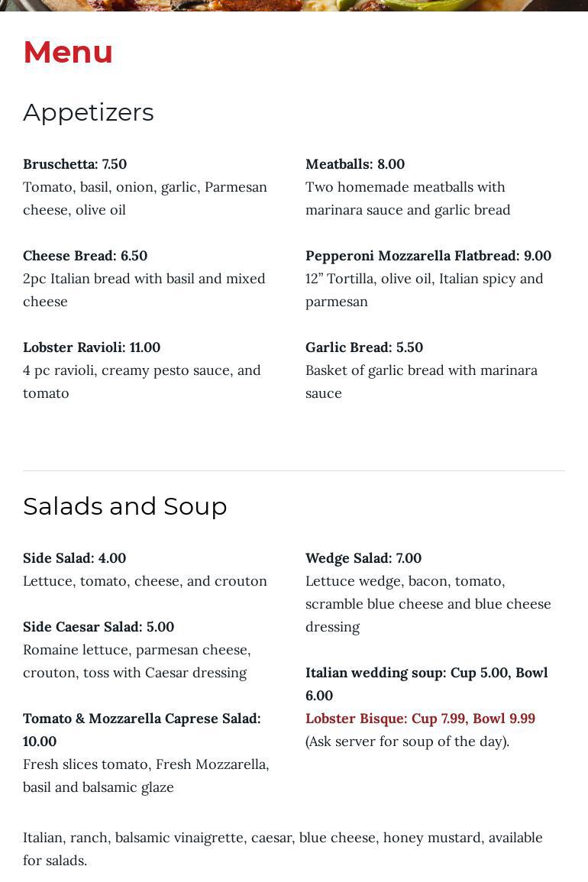Image resolution: width=588 pixels, height=882 pixels.
Task: Select the Wedge Salad: 7.00 title
Action: coord(363,558)
